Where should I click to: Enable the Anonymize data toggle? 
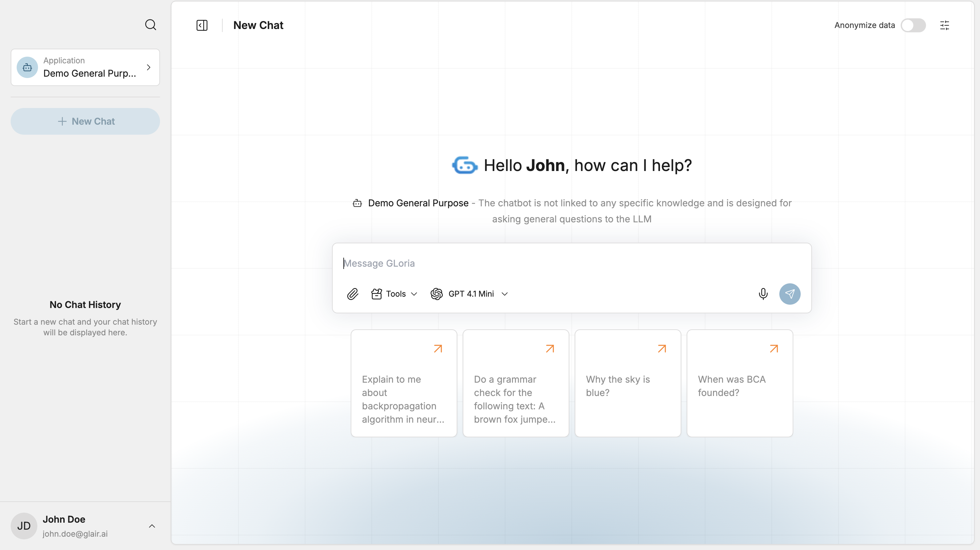pyautogui.click(x=913, y=25)
